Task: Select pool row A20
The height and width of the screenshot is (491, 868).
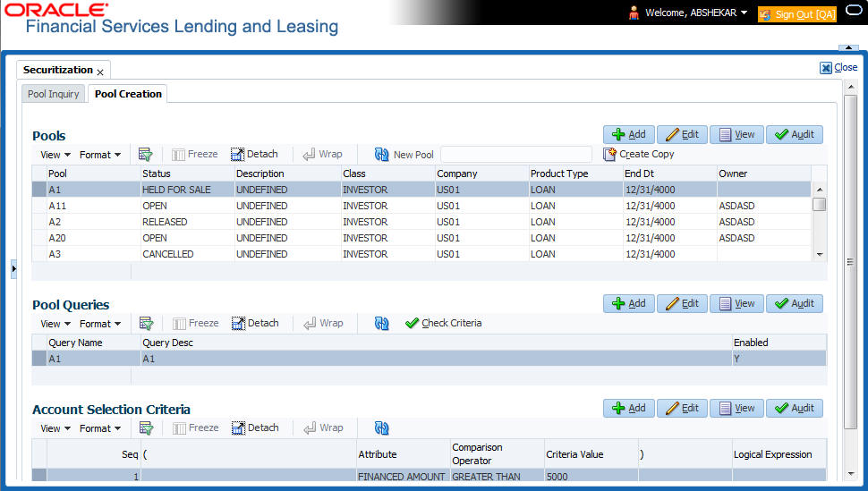Action: coord(421,238)
